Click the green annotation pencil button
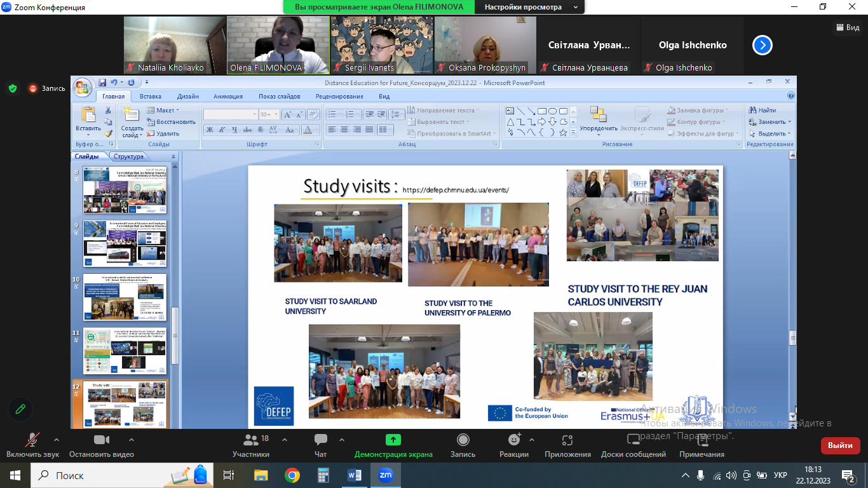The height and width of the screenshot is (488, 868). point(20,409)
